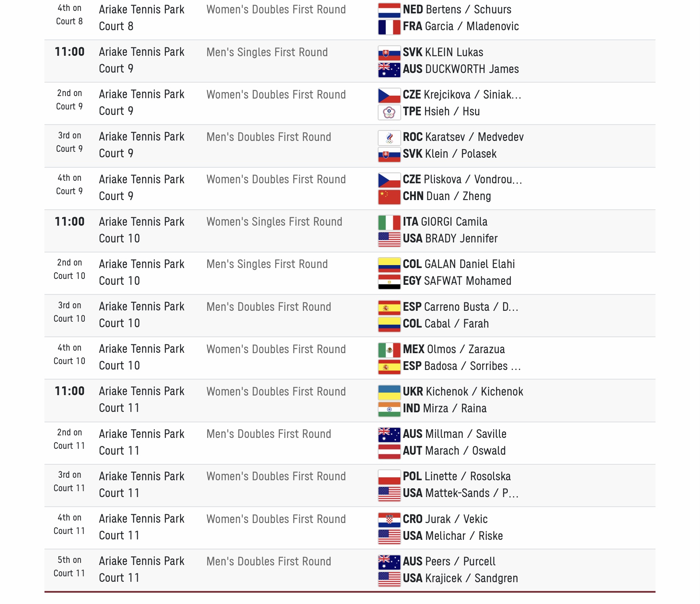Open COL GALAN Daniel Elahi link
This screenshot has width=700, height=604.
coord(459,264)
